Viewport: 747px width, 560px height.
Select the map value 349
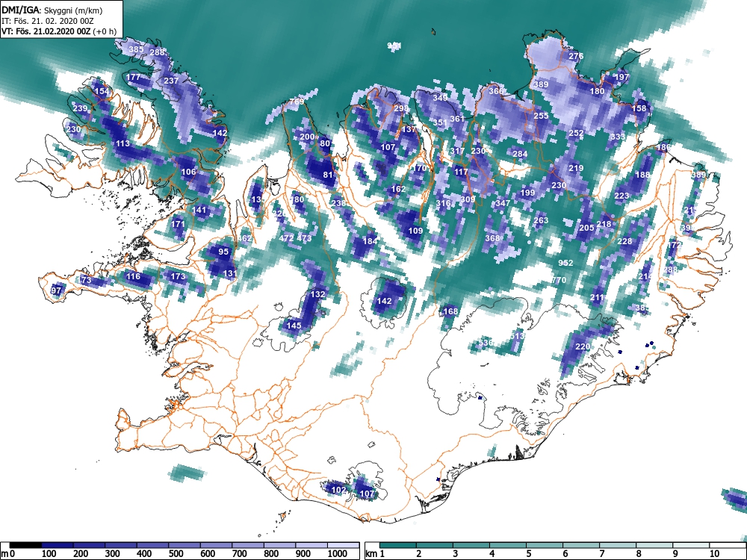click(x=440, y=98)
